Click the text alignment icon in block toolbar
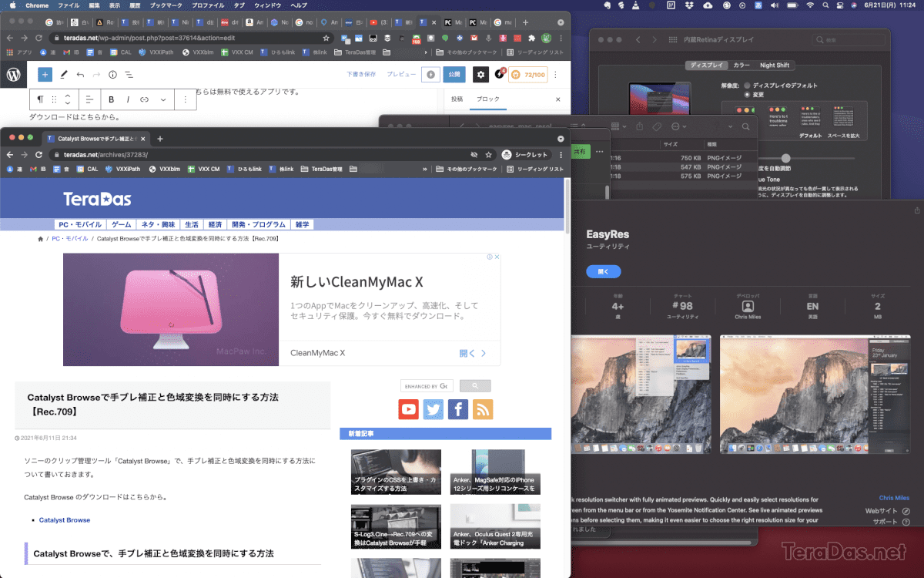 [89, 99]
